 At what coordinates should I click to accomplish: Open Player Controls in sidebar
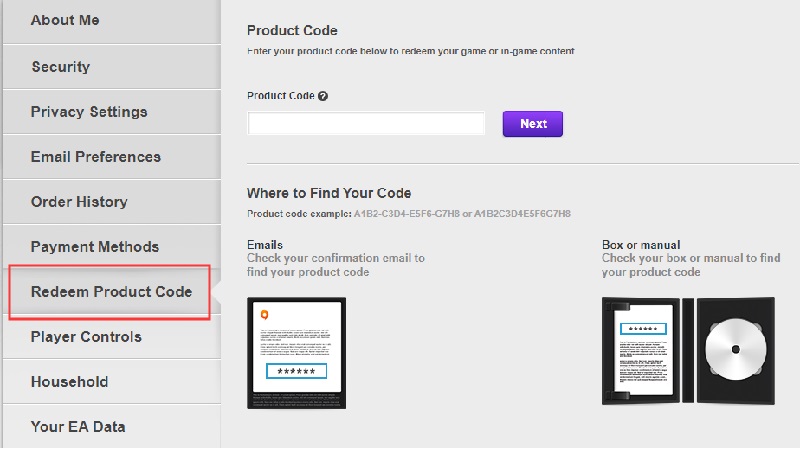coord(86,337)
